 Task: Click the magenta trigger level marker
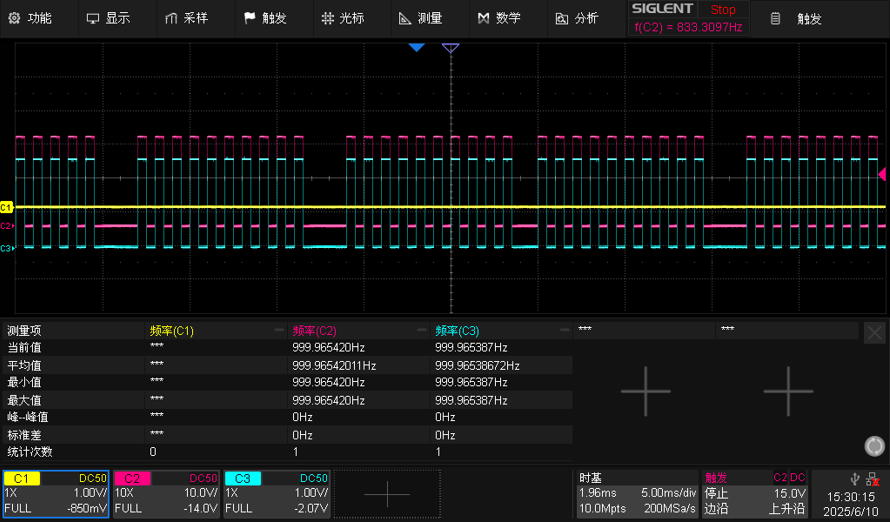(x=882, y=174)
